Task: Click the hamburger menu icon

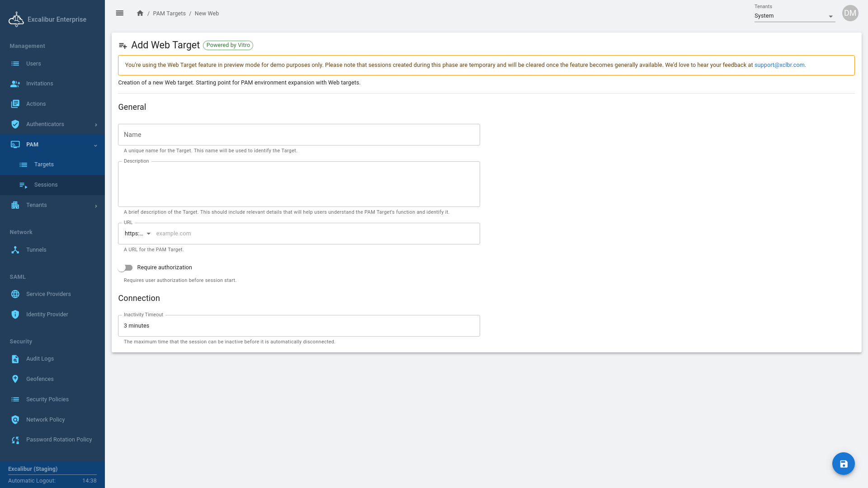Action: click(119, 13)
